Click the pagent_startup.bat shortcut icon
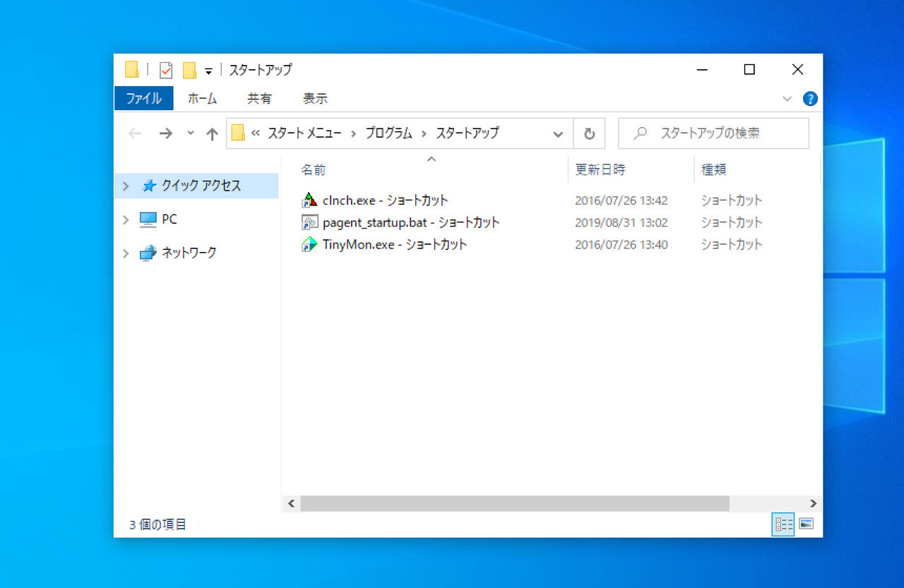 click(x=309, y=222)
